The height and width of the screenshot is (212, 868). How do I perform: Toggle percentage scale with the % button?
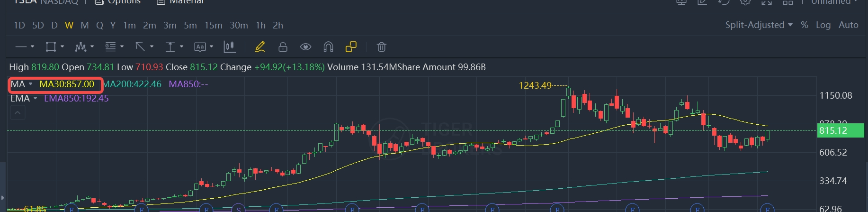click(x=805, y=25)
